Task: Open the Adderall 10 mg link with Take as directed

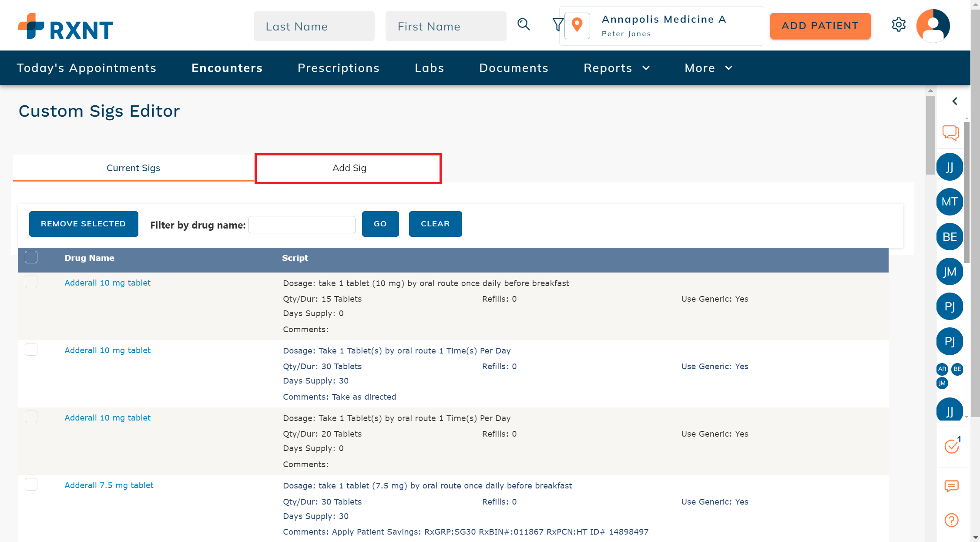Action: pyautogui.click(x=107, y=350)
